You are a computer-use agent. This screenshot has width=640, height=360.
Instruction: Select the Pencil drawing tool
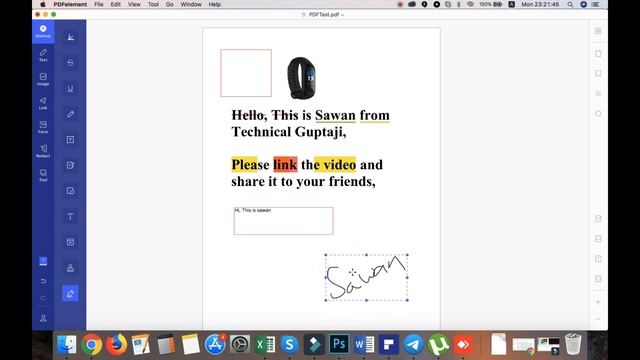pyautogui.click(x=70, y=114)
